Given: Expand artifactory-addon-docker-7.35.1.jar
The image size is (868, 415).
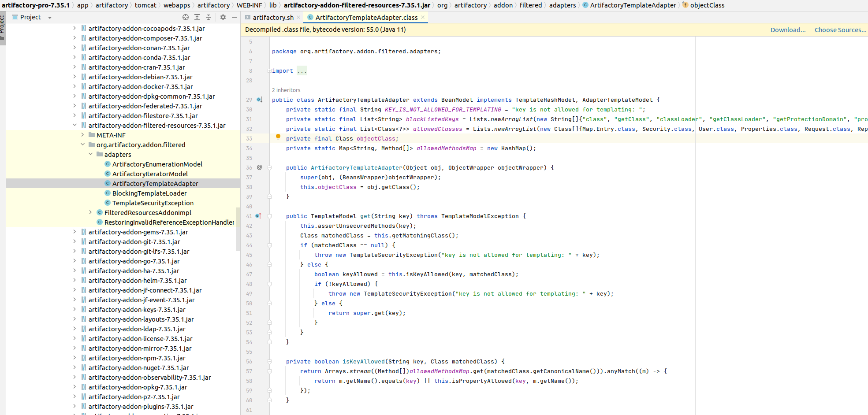Looking at the screenshot, I should [75, 86].
